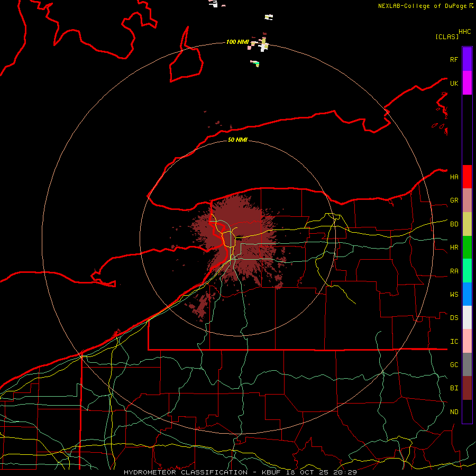Click the magenta UK color swatch
Viewport: 476px width, 476px height.
coord(467,83)
